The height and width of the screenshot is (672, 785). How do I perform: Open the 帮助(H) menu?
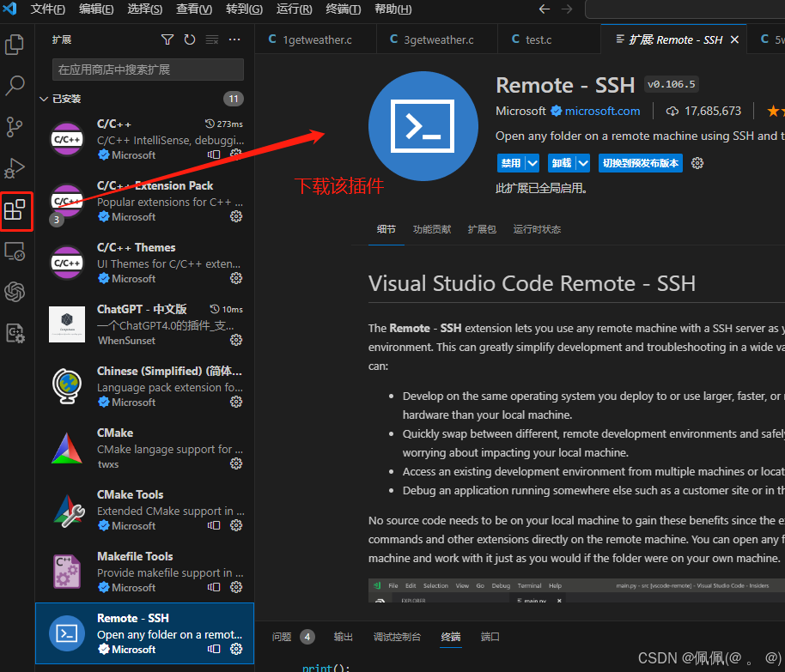(393, 9)
